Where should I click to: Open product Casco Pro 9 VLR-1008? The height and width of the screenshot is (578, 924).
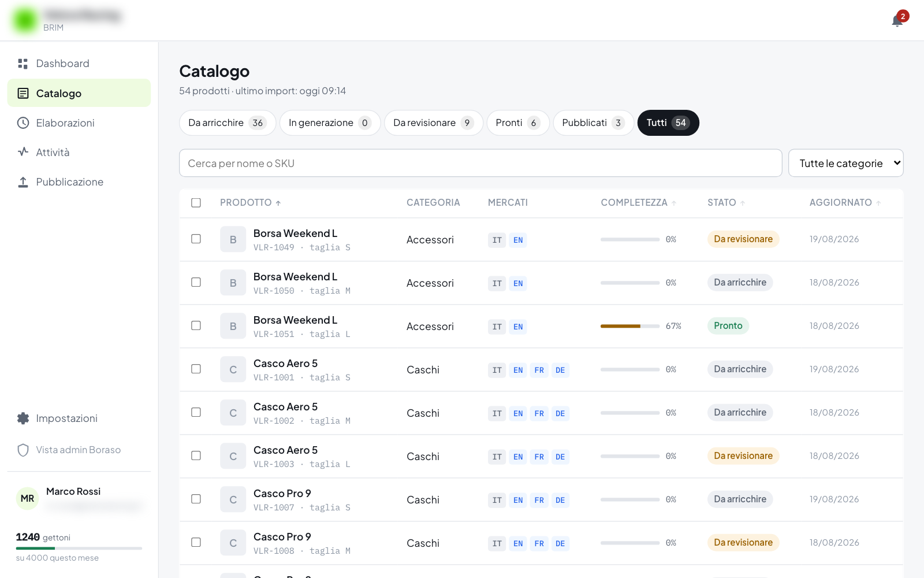pyautogui.click(x=282, y=537)
